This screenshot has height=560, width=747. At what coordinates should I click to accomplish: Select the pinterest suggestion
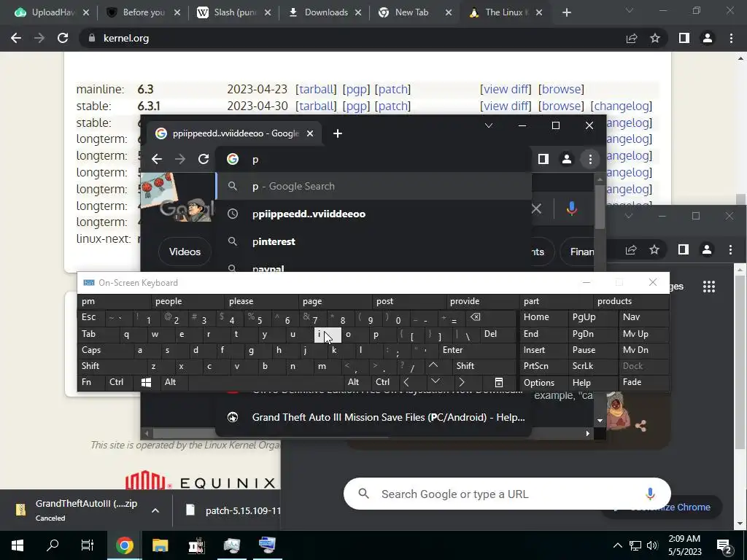point(374,241)
